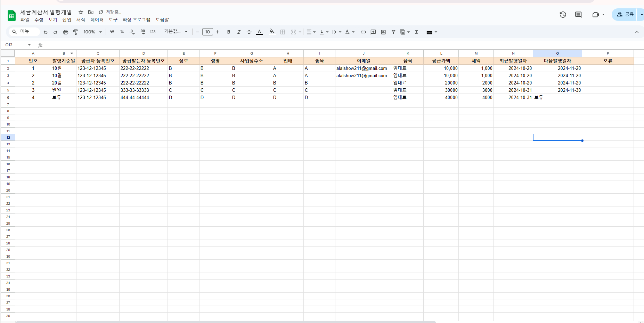Toggle strikethrough formatting
Screen dimensions: 644x323
(249, 32)
